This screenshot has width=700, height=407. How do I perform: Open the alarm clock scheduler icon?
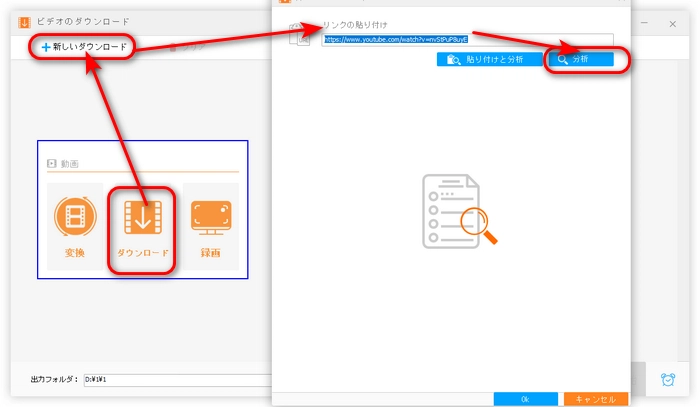tap(668, 380)
